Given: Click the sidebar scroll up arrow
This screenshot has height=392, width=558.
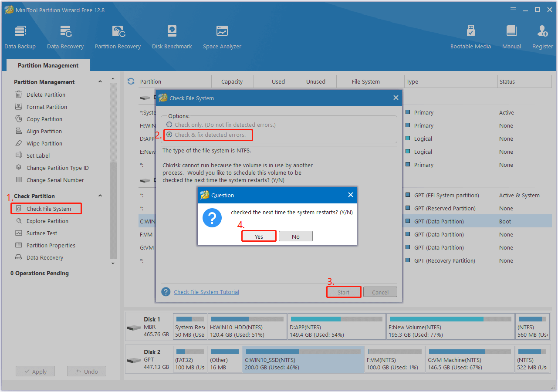Looking at the screenshot, I should [x=113, y=79].
